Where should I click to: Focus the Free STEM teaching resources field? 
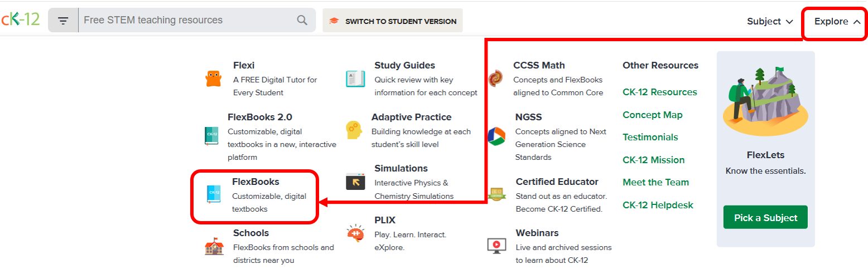click(189, 21)
